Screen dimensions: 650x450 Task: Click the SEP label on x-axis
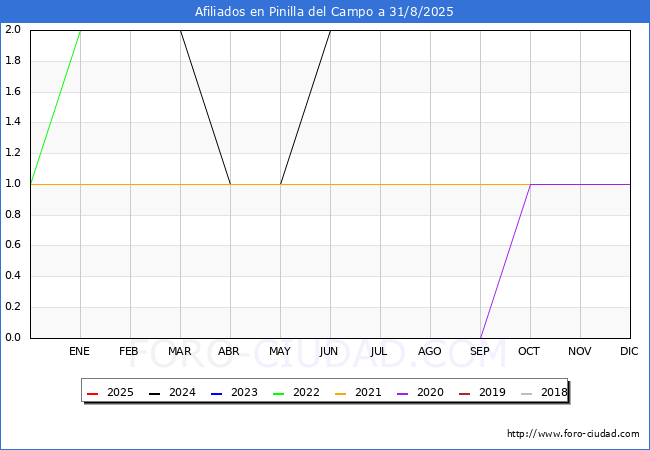pos(480,351)
